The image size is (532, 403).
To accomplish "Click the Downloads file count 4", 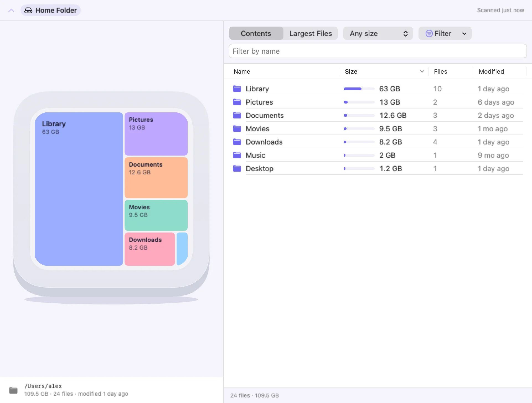I will [x=435, y=142].
